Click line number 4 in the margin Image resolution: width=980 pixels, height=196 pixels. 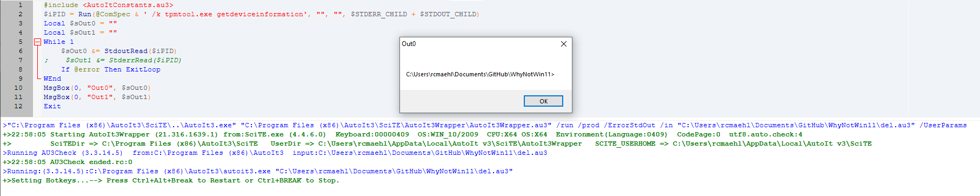[21, 32]
